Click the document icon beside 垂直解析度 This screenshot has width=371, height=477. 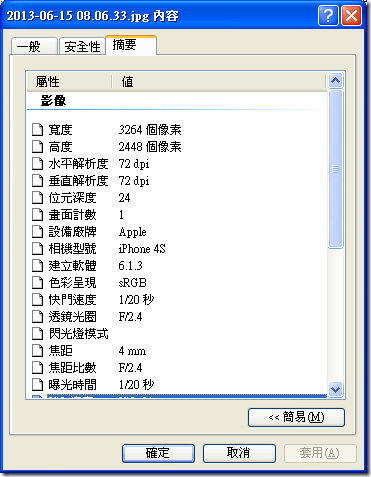38,181
